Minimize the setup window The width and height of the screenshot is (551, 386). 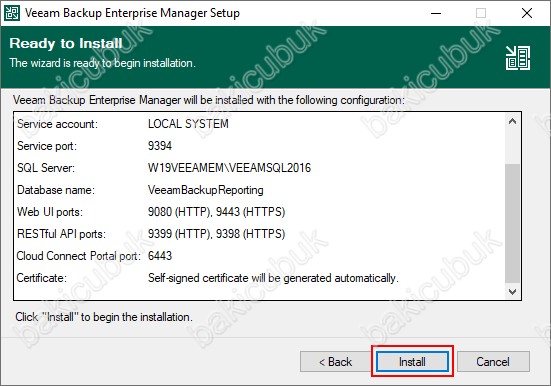click(436, 13)
